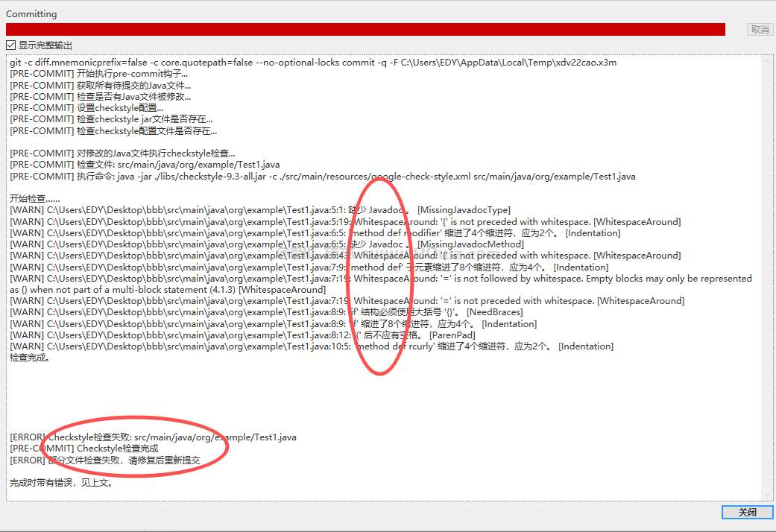This screenshot has width=776, height=532.
Task: Click the scrollbar up arrow in output
Action: 767,60
